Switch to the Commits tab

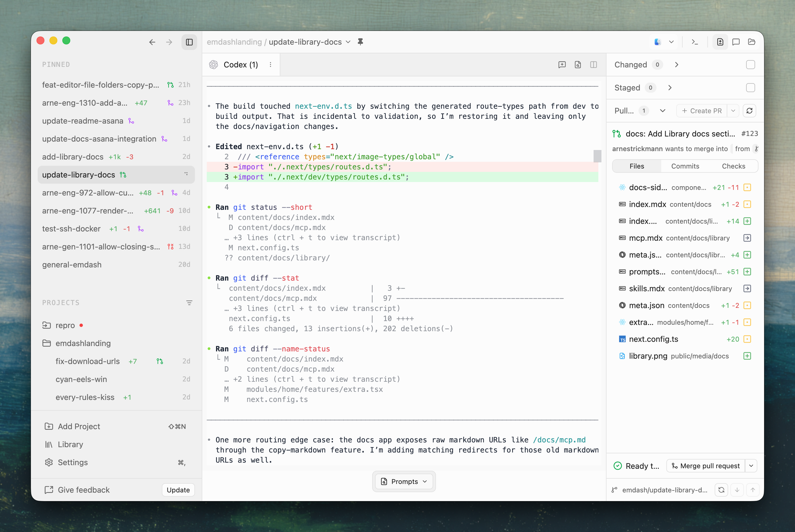point(685,166)
